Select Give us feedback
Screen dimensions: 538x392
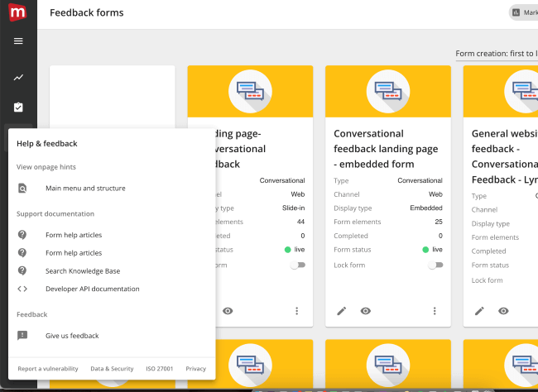pyautogui.click(x=72, y=336)
